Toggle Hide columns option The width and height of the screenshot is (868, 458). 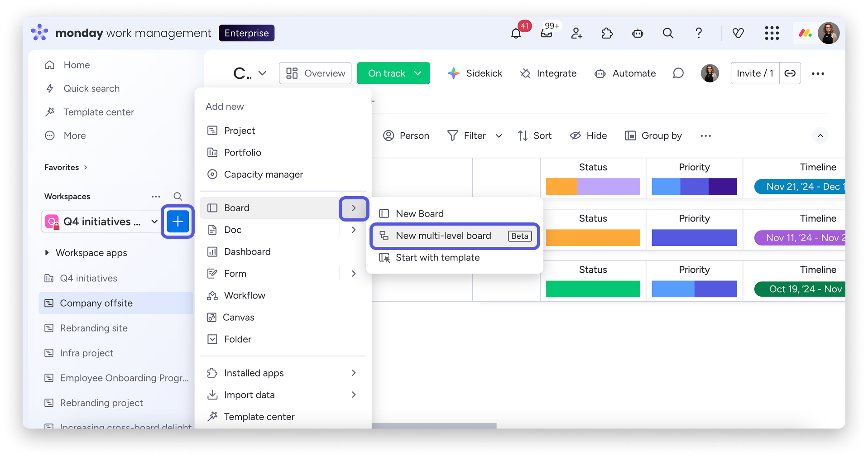(x=588, y=135)
